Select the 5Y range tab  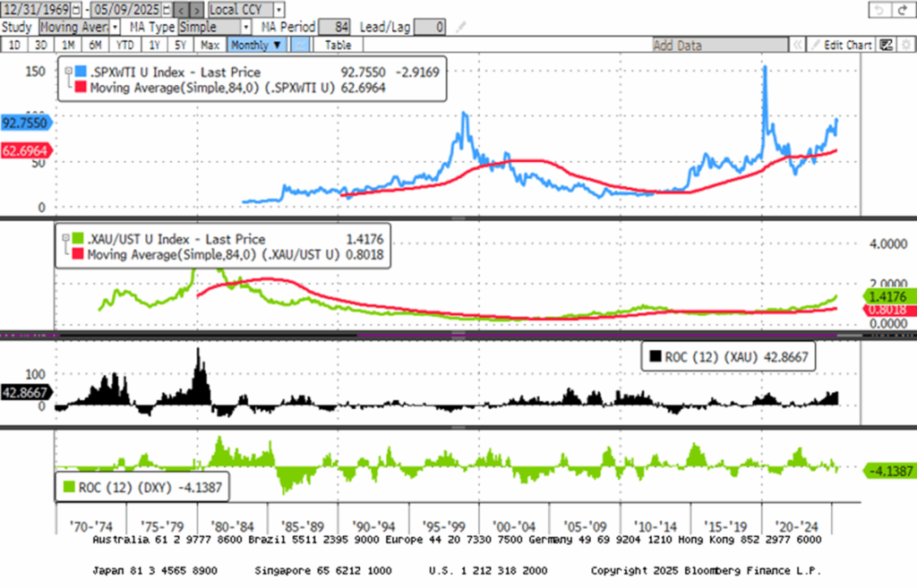click(x=181, y=45)
